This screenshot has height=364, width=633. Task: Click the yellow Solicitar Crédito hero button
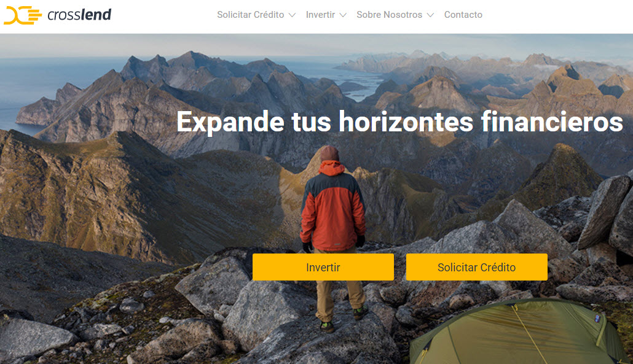point(476,267)
